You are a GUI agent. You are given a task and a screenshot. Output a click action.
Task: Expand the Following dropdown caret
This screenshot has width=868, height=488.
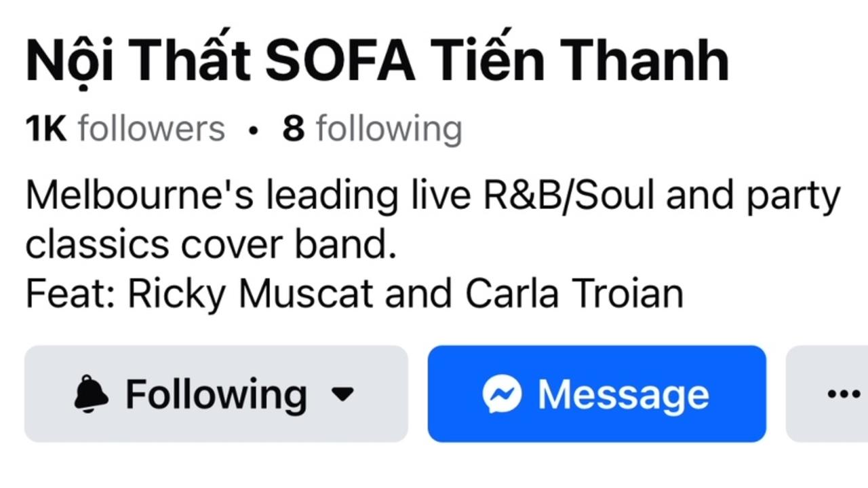tap(345, 394)
